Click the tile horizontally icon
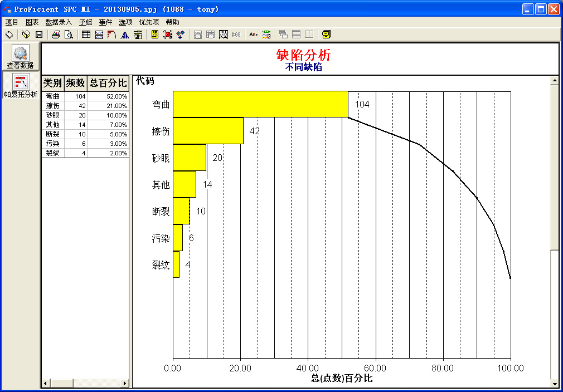Image resolution: width=563 pixels, height=392 pixels. click(296, 35)
